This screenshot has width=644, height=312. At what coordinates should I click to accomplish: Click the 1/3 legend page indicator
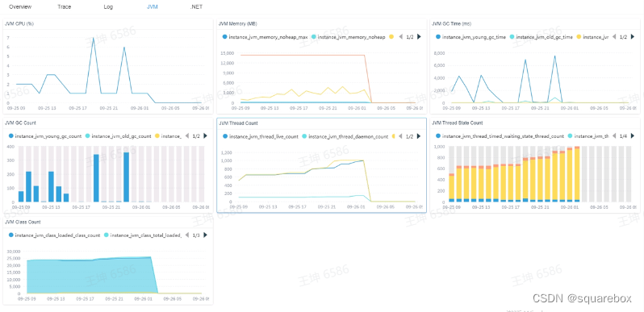(196, 235)
